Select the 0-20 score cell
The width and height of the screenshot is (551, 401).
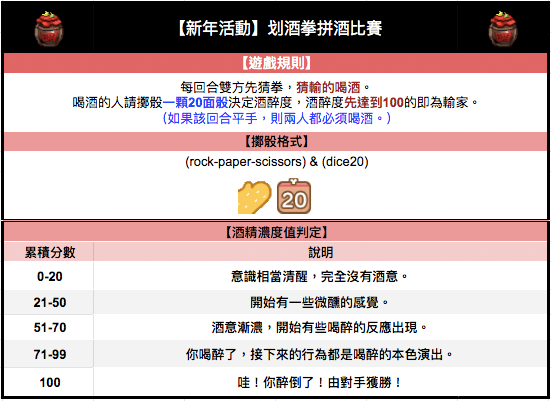(x=50, y=276)
